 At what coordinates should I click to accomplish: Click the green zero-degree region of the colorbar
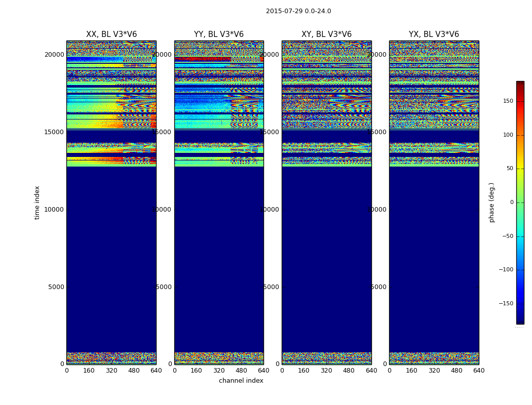click(x=520, y=202)
